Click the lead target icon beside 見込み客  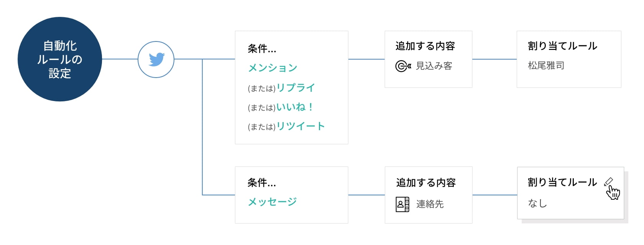[403, 66]
